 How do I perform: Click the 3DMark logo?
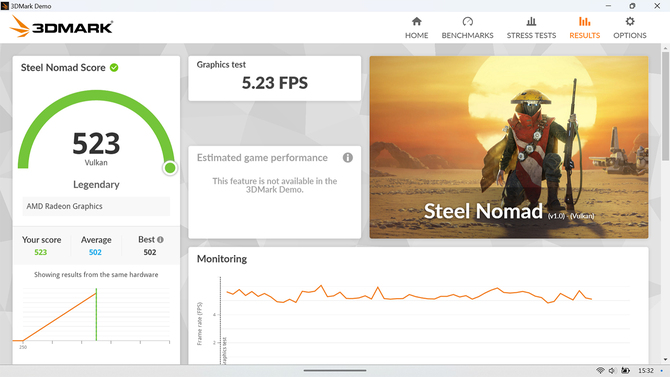click(61, 27)
